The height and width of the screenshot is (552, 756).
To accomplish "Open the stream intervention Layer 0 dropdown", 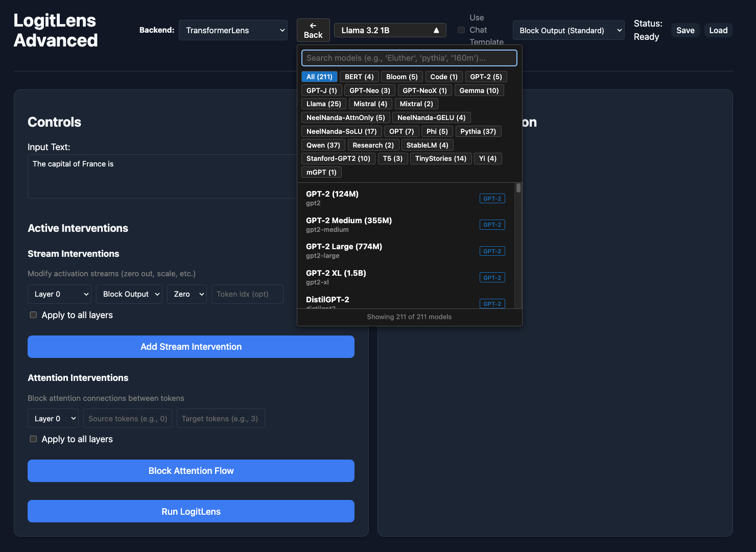I will tap(59, 294).
